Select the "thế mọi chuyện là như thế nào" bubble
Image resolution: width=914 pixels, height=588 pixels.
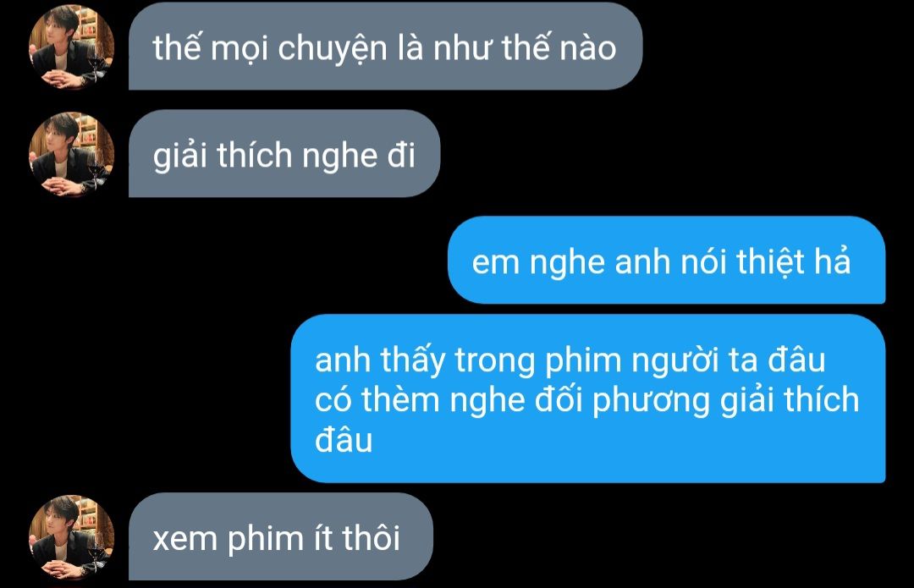point(385,46)
